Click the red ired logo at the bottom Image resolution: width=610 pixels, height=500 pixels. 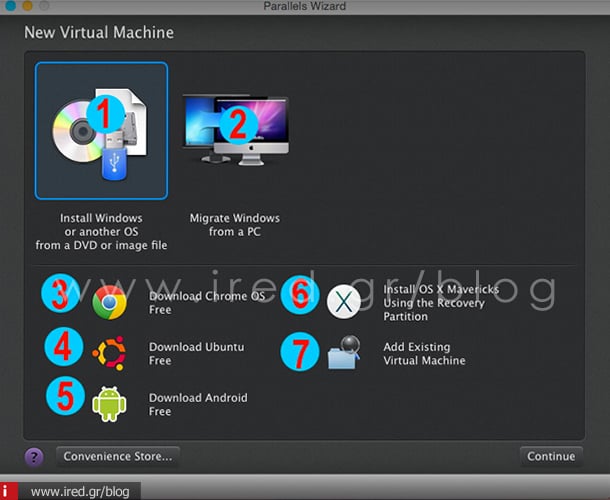[x=9, y=491]
